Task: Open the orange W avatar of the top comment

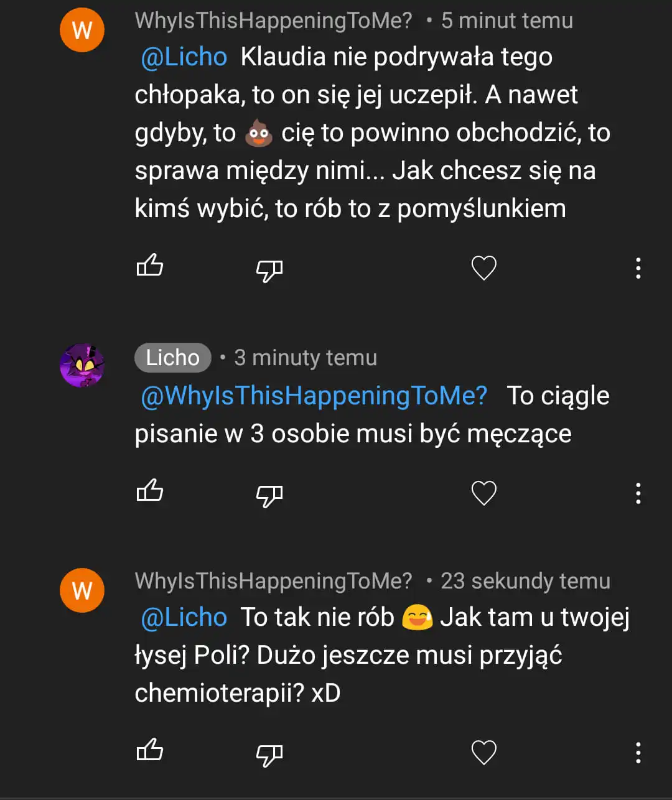Action: (82, 29)
